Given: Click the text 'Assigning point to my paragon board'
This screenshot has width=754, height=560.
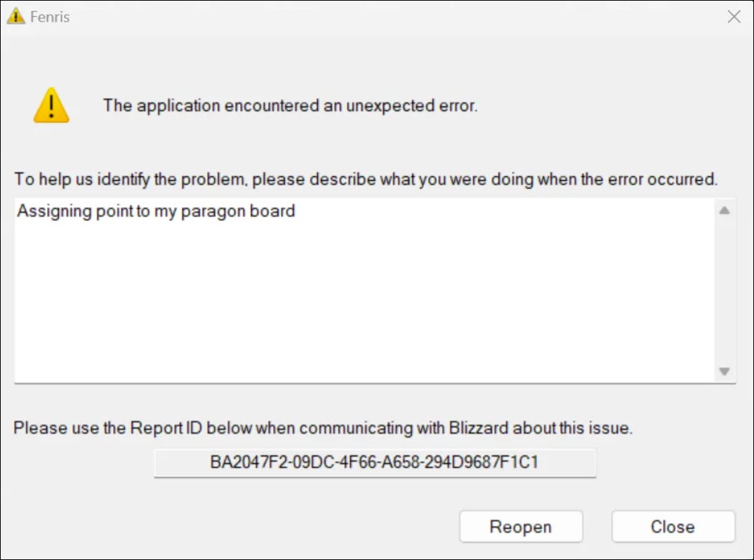Looking at the screenshot, I should pyautogui.click(x=156, y=211).
